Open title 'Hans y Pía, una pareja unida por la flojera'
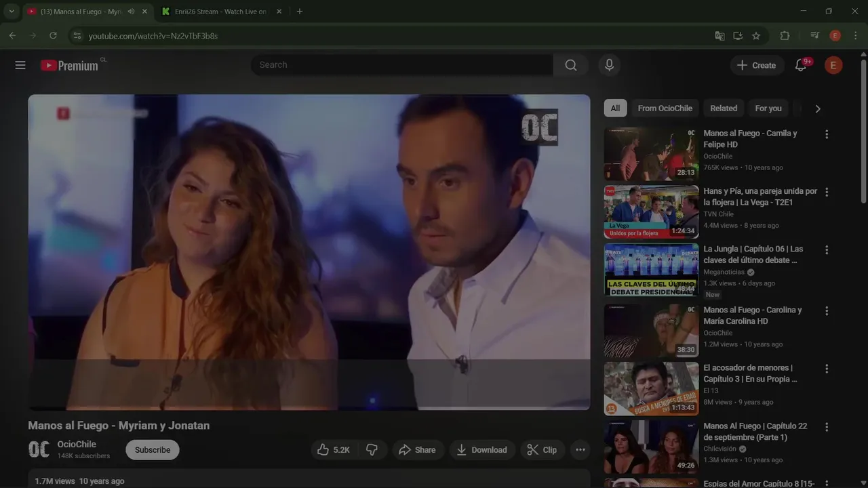 tap(760, 197)
